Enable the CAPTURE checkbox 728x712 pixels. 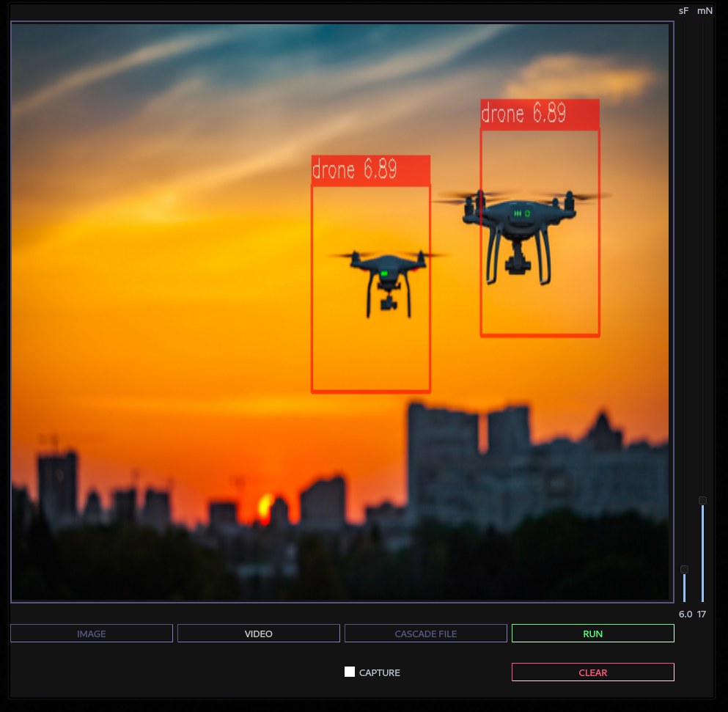350,672
